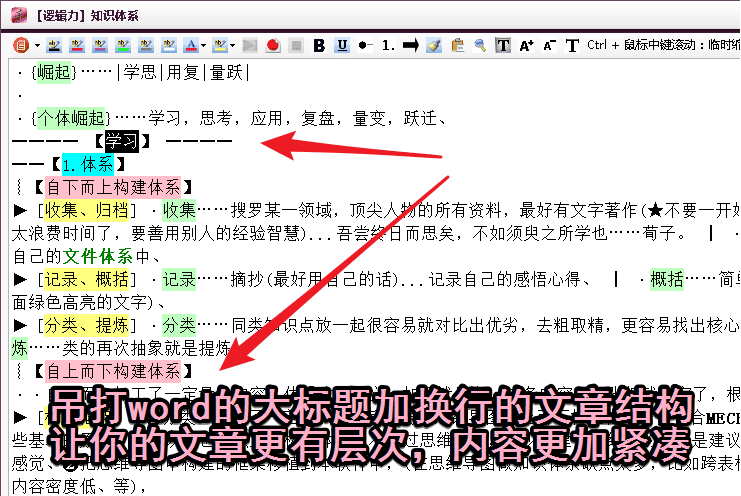Click the green highlighted word 崛起
The width and height of the screenshot is (741, 496).
54,72
